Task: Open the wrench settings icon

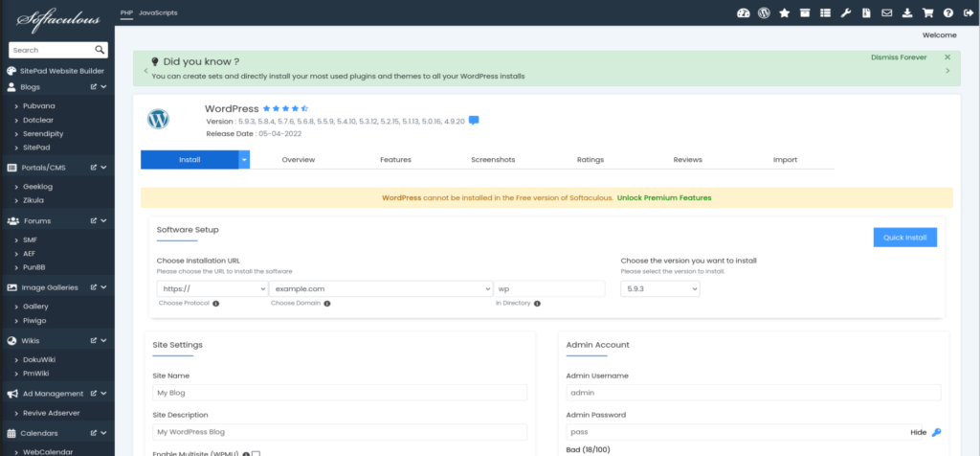Action: [845, 13]
